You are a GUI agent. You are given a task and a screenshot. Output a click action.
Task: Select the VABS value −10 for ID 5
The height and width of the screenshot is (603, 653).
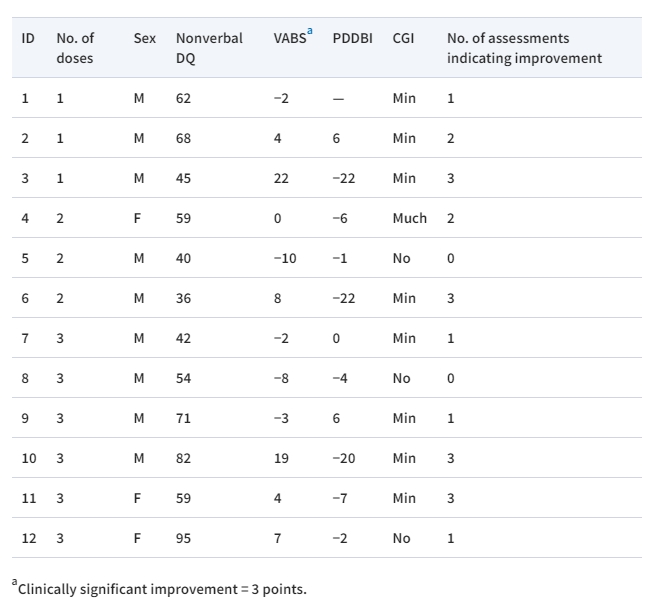(x=284, y=258)
